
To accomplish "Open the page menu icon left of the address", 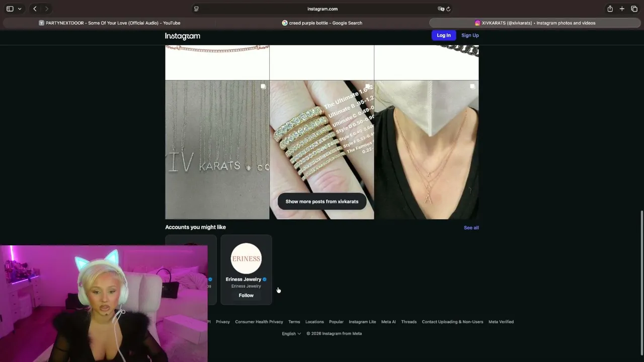I will pyautogui.click(x=196, y=9).
